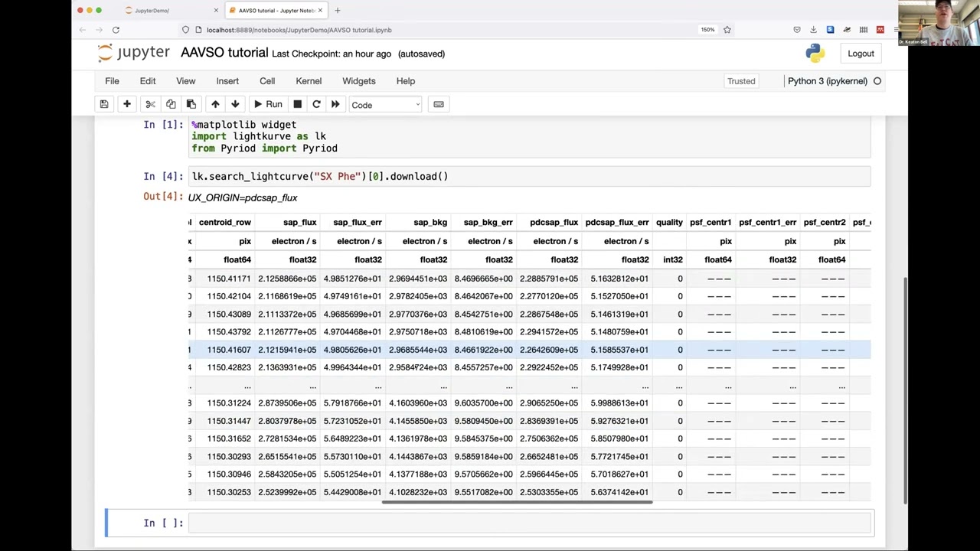Open a new browser tab
This screenshot has width=980, height=551.
click(x=338, y=11)
